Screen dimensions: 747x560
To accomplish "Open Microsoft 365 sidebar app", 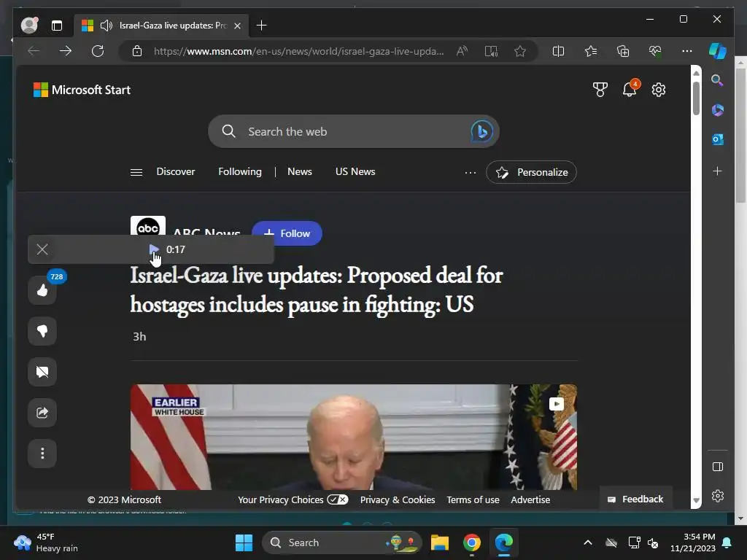I will 718,110.
